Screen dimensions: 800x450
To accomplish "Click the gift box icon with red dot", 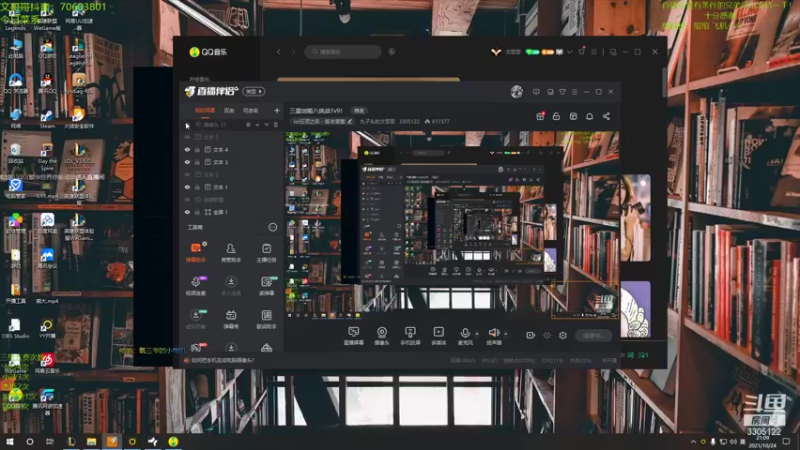I will 540,116.
